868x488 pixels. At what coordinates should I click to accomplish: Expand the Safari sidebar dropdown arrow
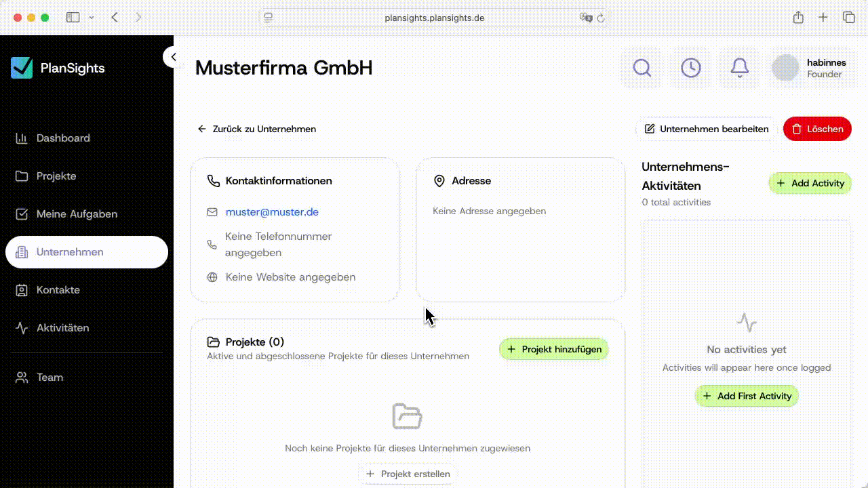click(x=92, y=18)
